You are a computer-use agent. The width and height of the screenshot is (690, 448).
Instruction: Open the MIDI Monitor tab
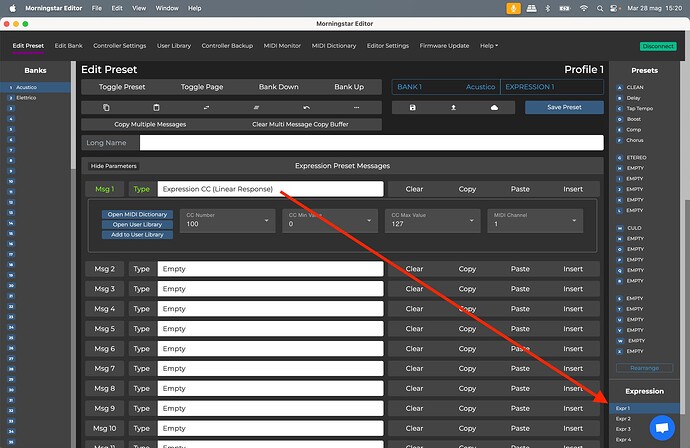coord(282,46)
